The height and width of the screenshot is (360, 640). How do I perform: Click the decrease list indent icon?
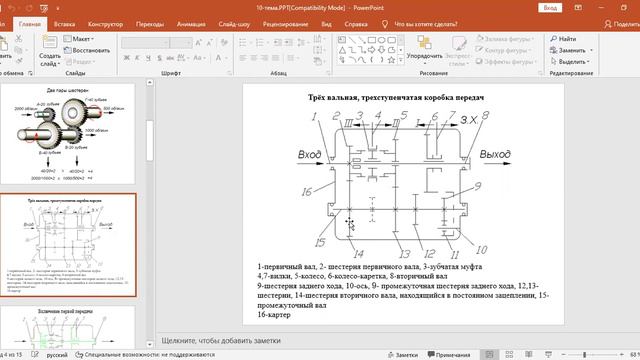point(278,43)
